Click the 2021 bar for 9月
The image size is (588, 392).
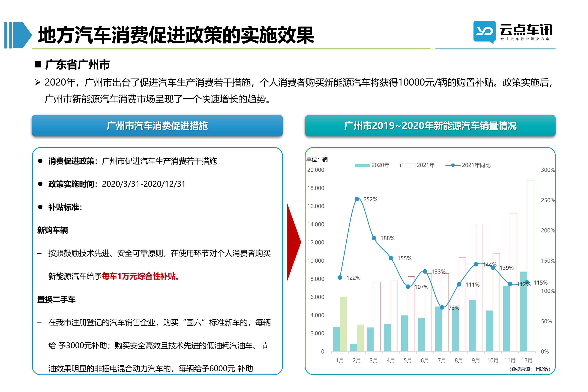[479, 288]
